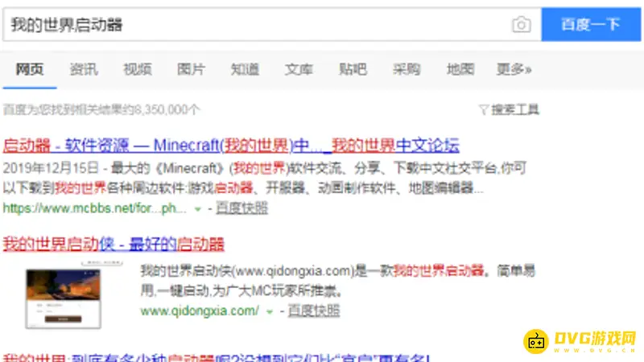The width and height of the screenshot is (644, 362).
Task: Go to the 文库 tab
Action: (x=299, y=69)
